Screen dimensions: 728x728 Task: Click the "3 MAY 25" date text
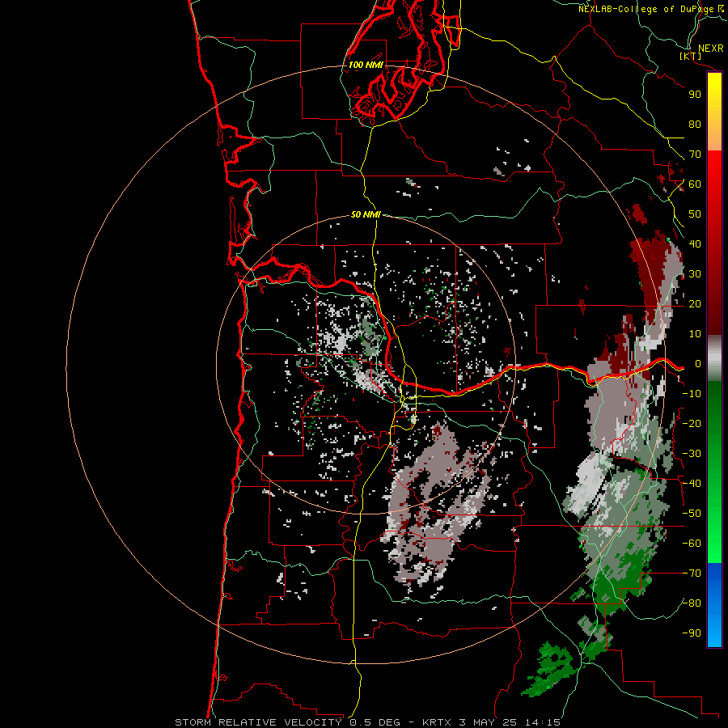click(x=489, y=722)
